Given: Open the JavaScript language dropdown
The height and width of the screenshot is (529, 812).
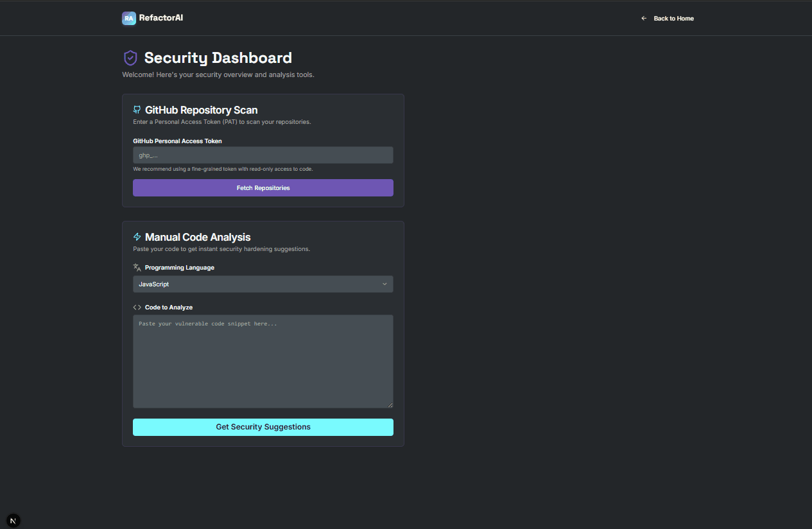Looking at the screenshot, I should (257, 284).
